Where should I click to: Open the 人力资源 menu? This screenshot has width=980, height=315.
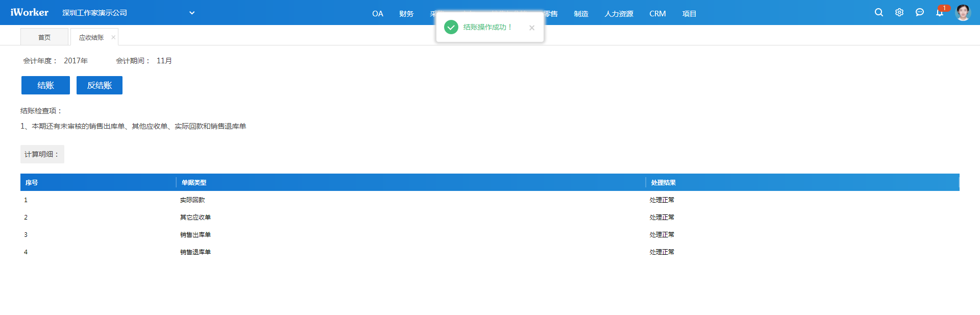click(619, 14)
